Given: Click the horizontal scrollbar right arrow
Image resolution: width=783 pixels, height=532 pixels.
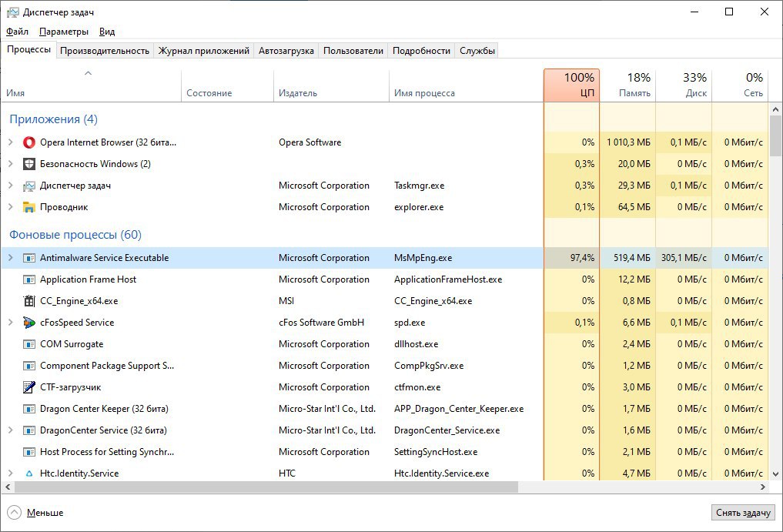Looking at the screenshot, I should click(x=762, y=487).
